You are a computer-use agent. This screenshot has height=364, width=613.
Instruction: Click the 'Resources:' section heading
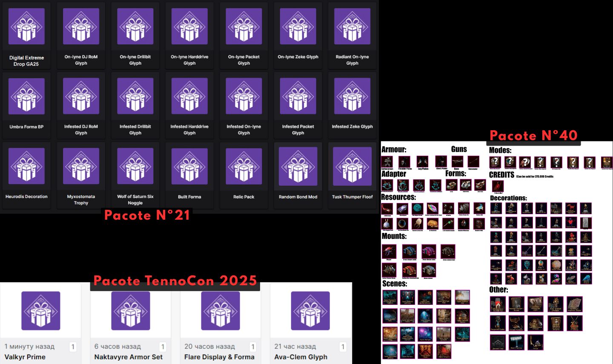coord(398,197)
